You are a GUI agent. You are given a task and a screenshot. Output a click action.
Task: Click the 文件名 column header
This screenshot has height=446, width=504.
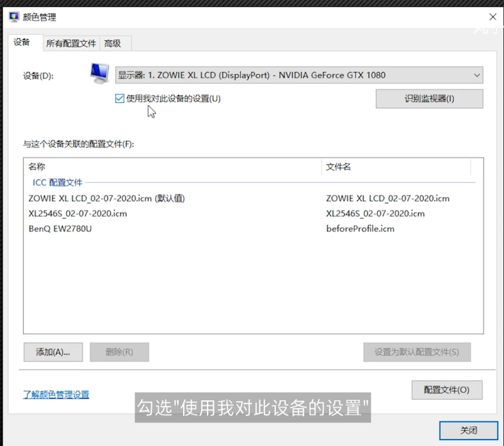point(396,167)
